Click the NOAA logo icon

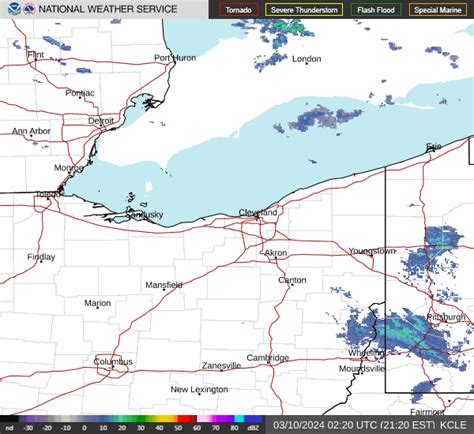pos(14,9)
